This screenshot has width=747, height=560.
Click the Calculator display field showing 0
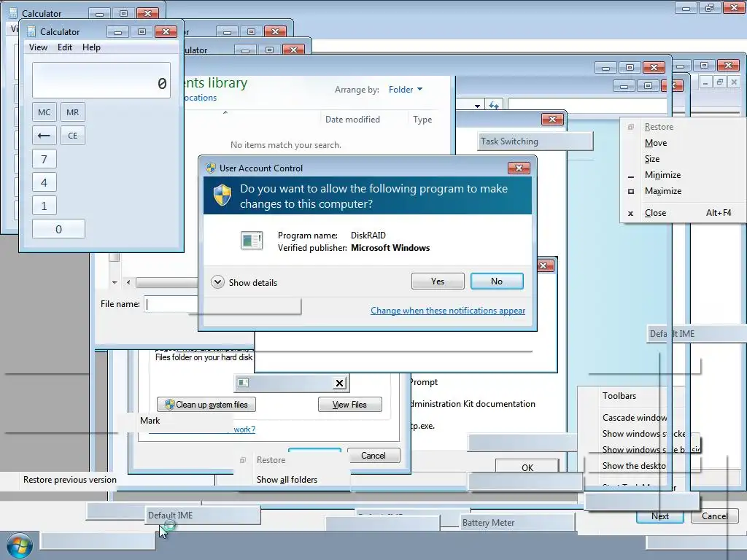pos(101,80)
